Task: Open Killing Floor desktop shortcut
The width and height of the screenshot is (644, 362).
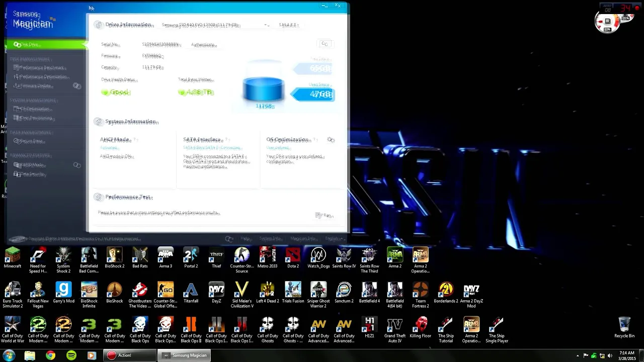Action: click(x=421, y=327)
